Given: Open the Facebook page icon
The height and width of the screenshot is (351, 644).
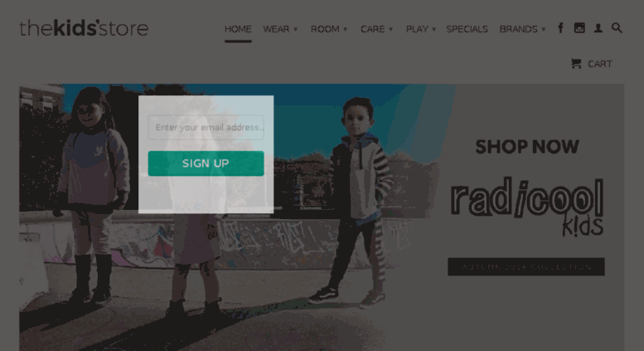Looking at the screenshot, I should pyautogui.click(x=560, y=28).
